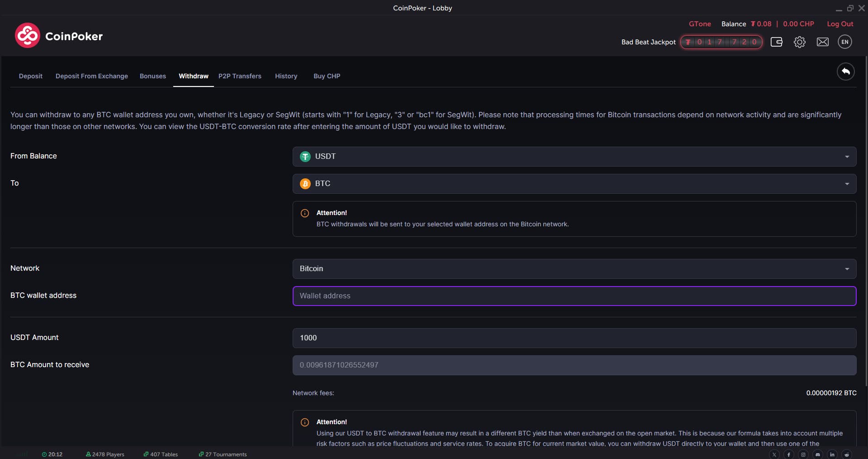868x459 pixels.
Task: Open messages with the envelope icon
Action: (822, 42)
